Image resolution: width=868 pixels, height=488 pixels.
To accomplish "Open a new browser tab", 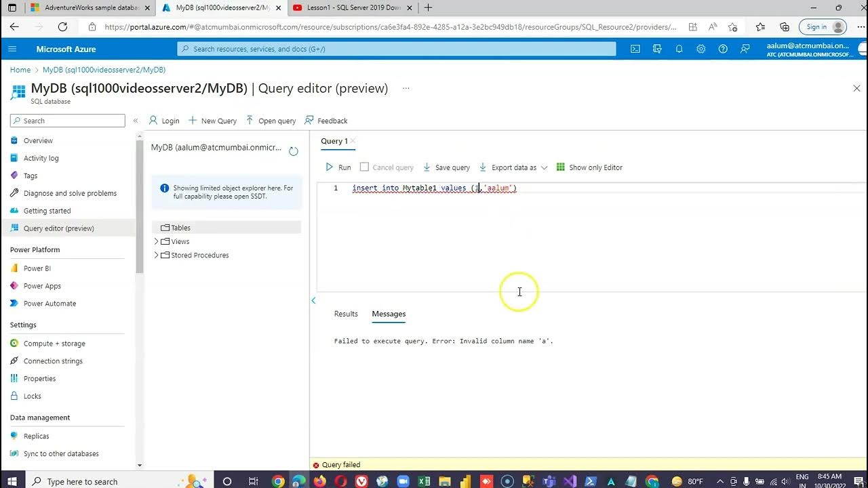I will tap(428, 8).
